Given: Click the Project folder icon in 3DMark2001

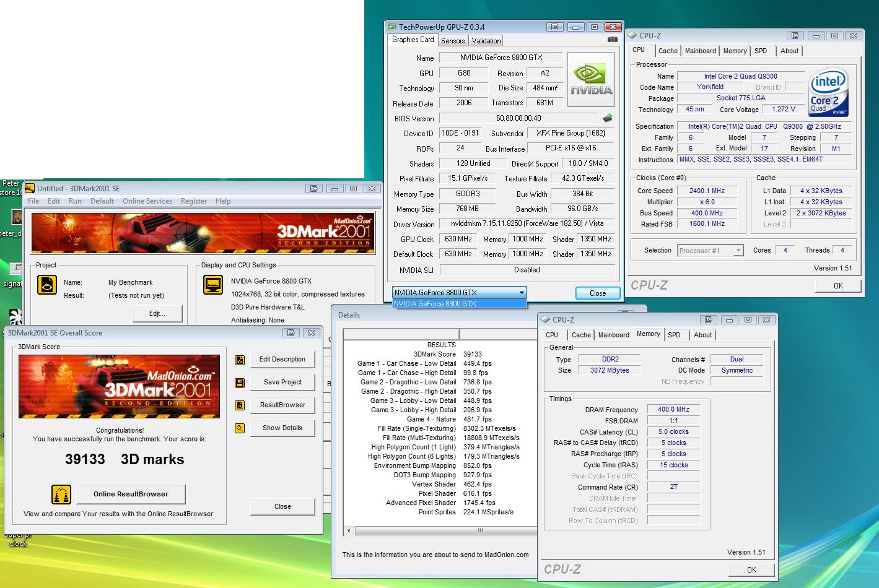Looking at the screenshot, I should [x=47, y=284].
